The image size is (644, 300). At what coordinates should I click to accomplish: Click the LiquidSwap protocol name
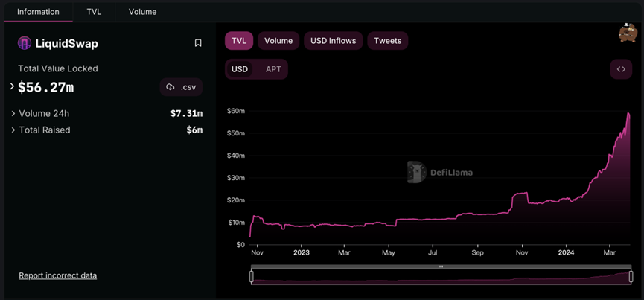coord(67,44)
